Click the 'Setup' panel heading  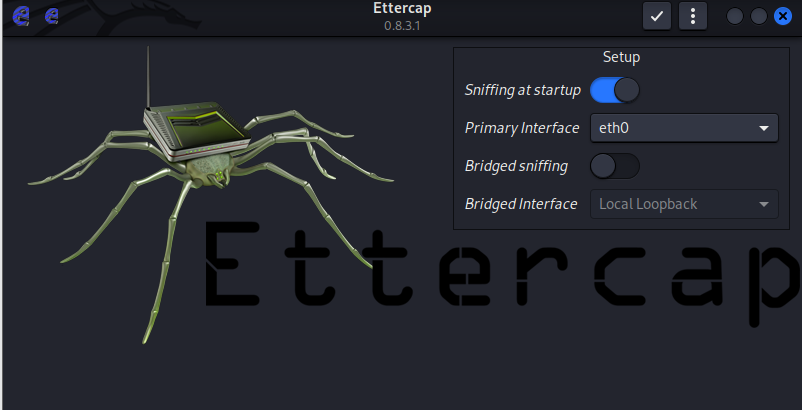[621, 57]
